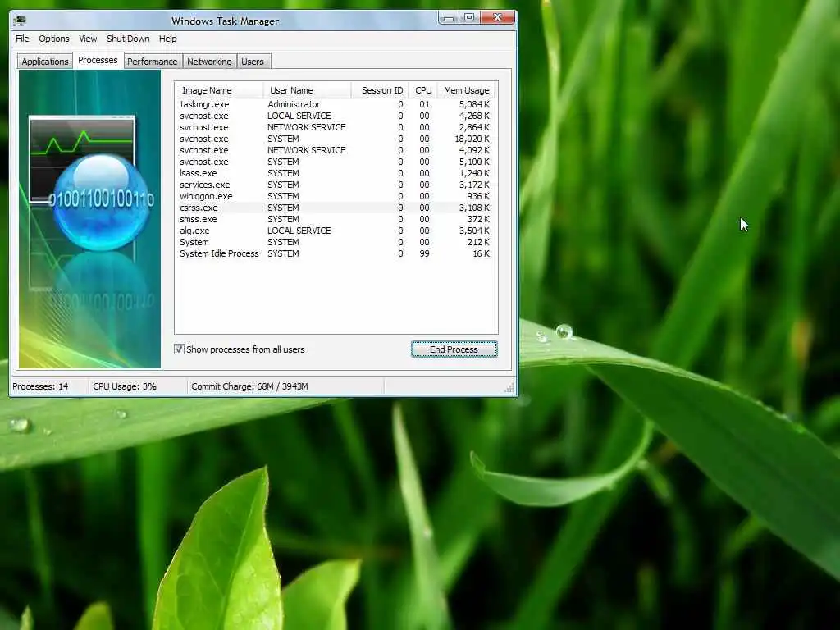Open the Shut Down menu

coord(128,39)
